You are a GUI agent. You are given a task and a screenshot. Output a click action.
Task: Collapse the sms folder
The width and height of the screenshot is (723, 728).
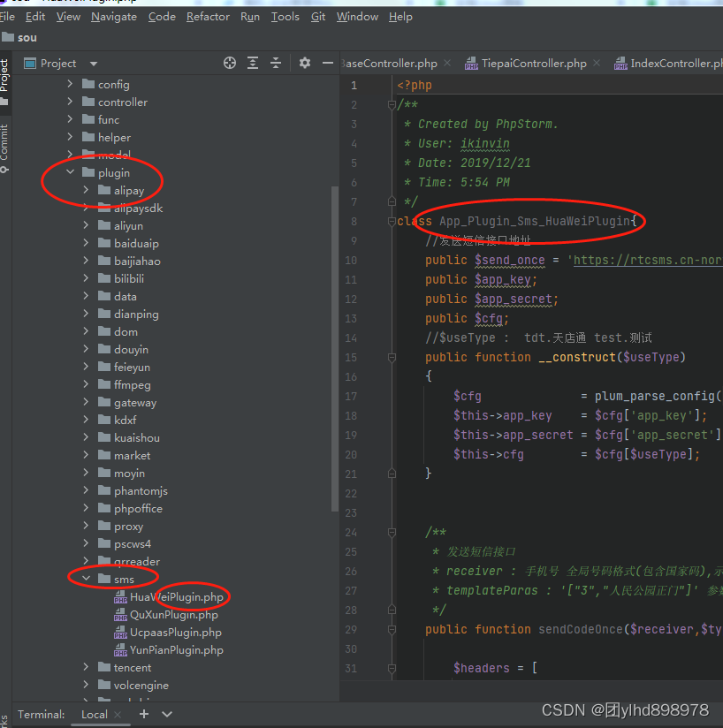(87, 579)
